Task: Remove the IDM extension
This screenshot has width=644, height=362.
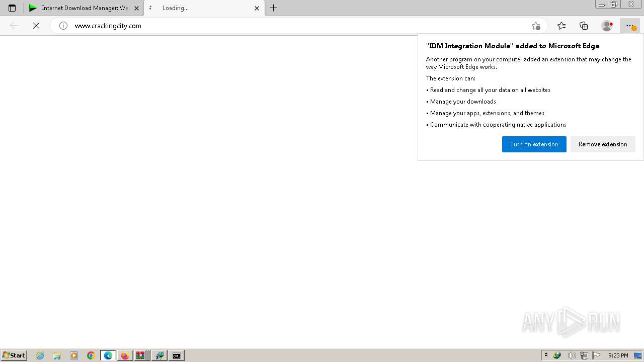Action: tap(603, 144)
